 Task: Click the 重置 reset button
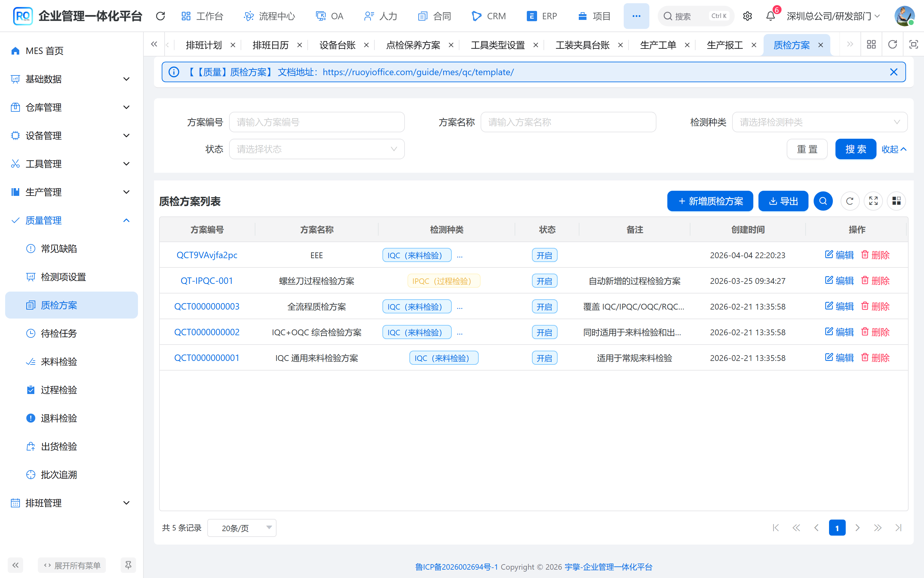807,149
